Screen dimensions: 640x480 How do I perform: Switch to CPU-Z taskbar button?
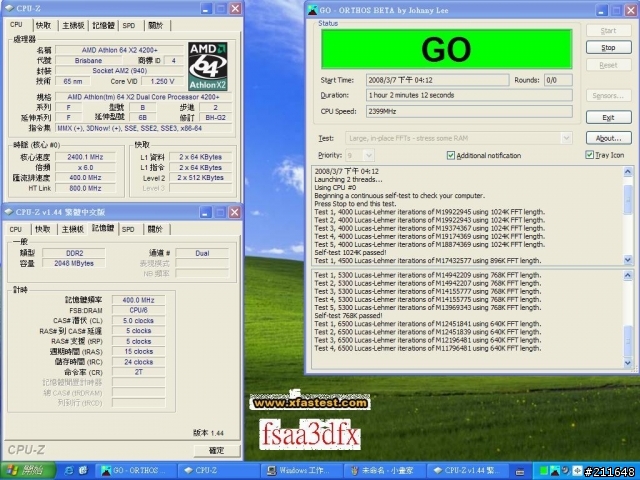click(218, 471)
